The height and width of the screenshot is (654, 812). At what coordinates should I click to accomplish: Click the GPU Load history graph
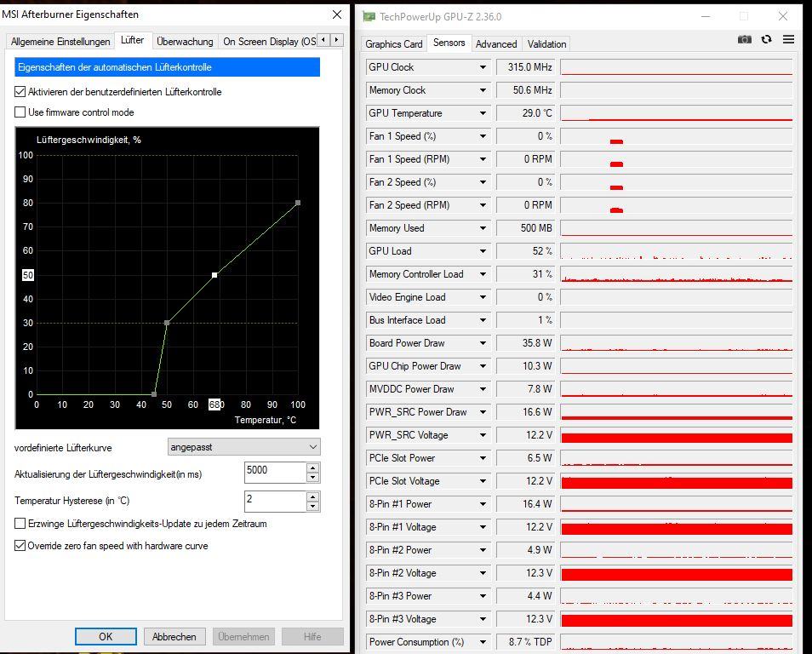pos(677,251)
